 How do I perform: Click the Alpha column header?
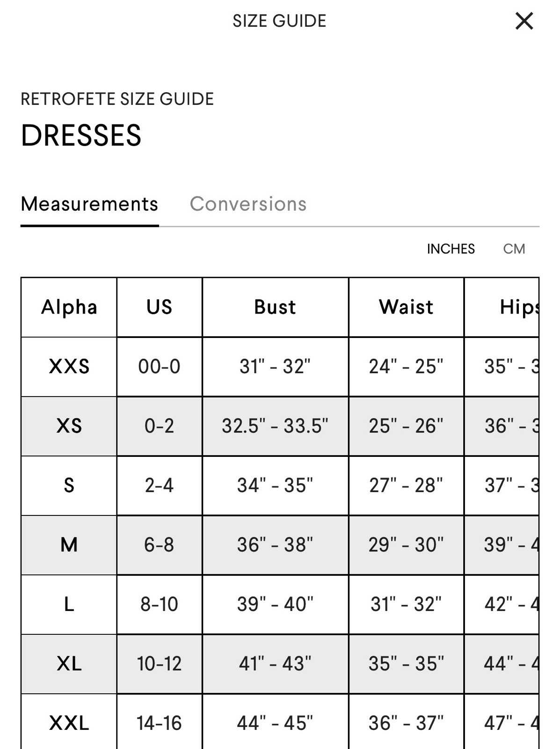pos(69,307)
